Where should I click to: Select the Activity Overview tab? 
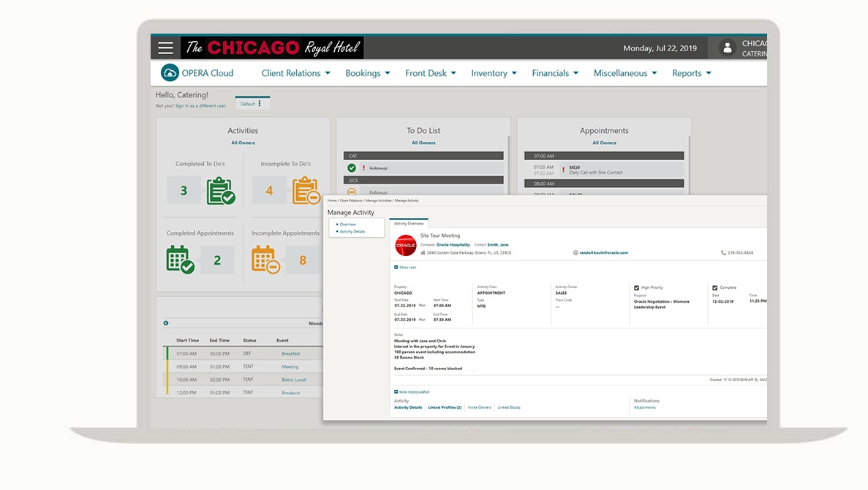coord(409,224)
